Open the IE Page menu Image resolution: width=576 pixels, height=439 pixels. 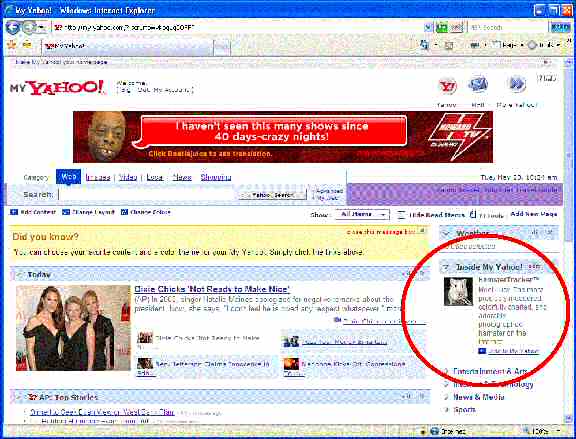click(507, 45)
